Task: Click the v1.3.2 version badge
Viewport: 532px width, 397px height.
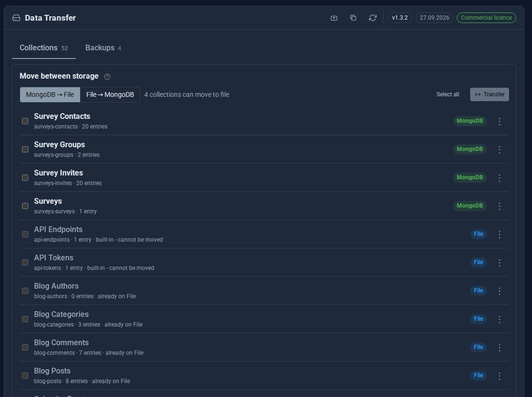Action: pos(400,18)
